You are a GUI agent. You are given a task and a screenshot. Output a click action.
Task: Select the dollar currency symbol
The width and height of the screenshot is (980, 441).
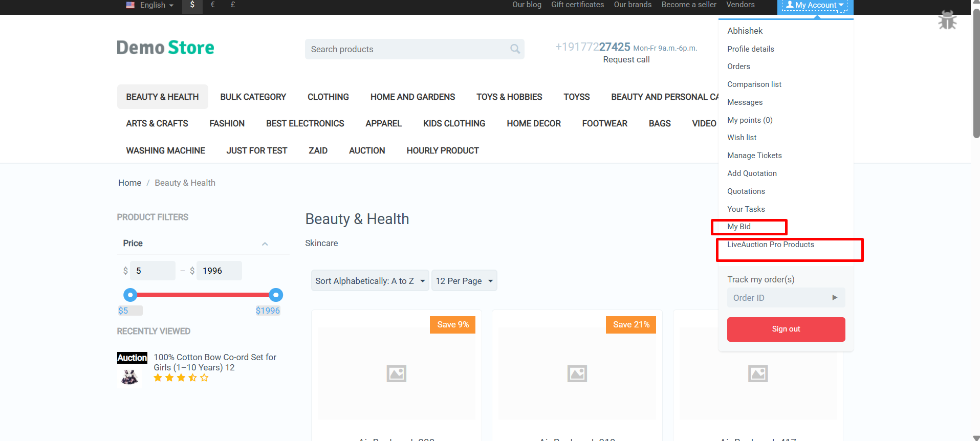click(192, 5)
